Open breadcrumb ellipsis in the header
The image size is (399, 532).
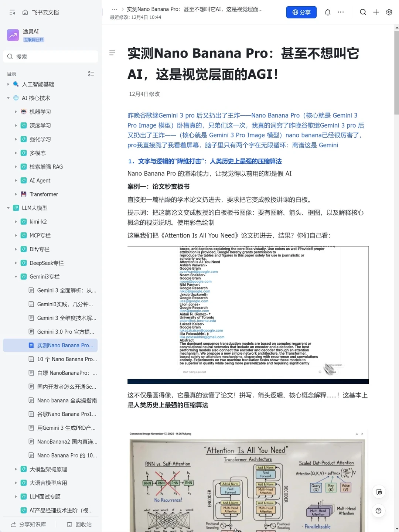[115, 9]
